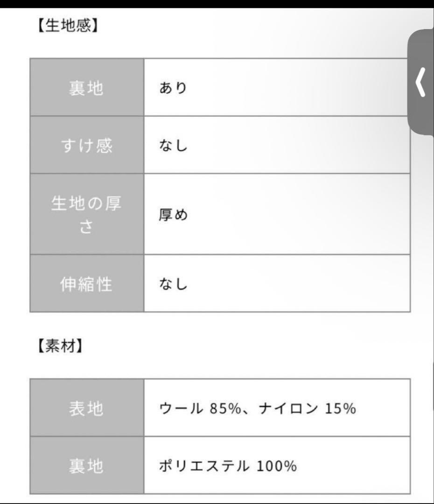434x504 pixels.
Task: Click the なし value next to すけ感
Action: pos(173,146)
